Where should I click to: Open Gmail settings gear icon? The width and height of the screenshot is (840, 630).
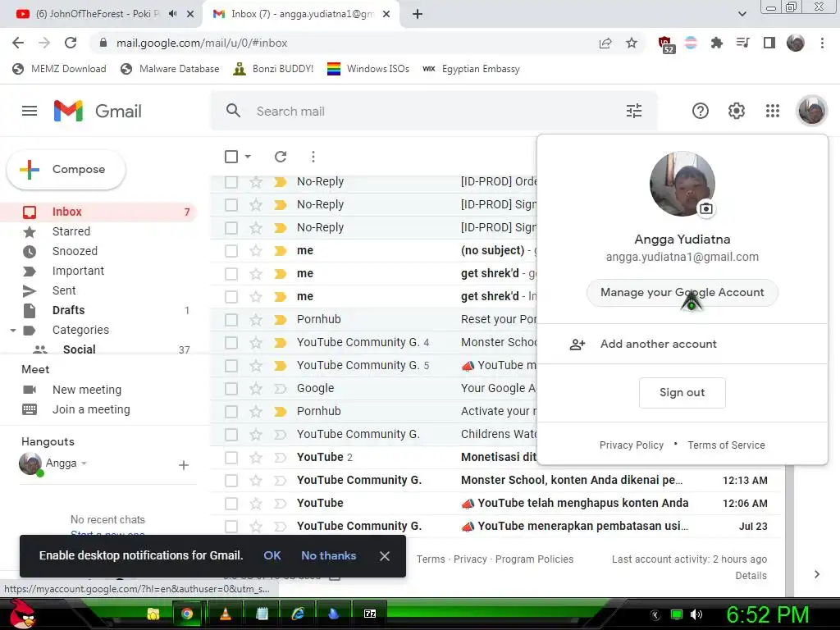[x=736, y=111]
